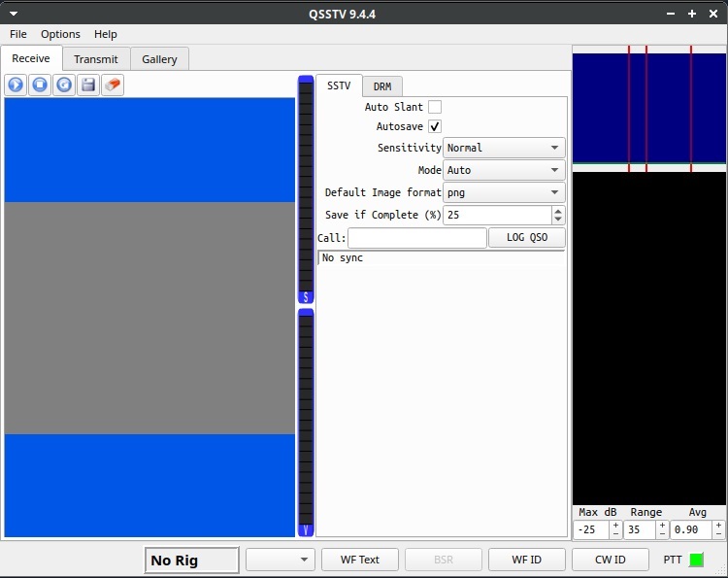Switch to the Gallery tab
Viewport: 728px width, 578px height.
160,59
